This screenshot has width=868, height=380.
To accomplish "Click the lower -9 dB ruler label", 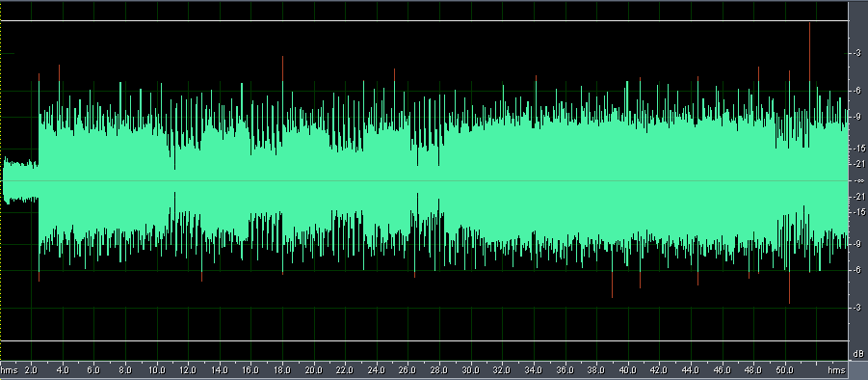I will click(858, 244).
